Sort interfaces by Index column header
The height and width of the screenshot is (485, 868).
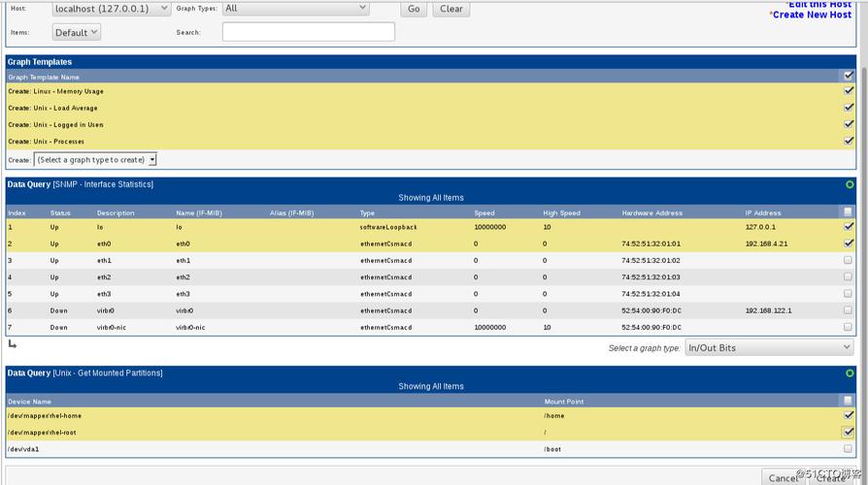17,212
